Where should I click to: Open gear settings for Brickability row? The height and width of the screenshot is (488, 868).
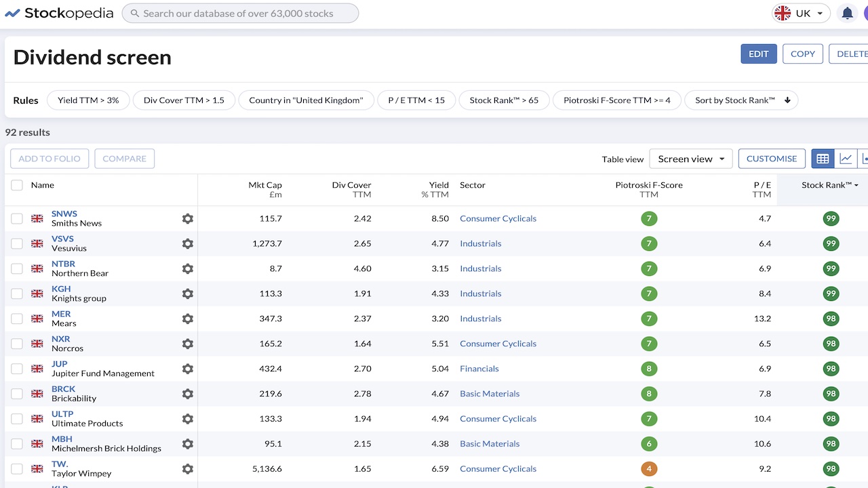click(188, 394)
